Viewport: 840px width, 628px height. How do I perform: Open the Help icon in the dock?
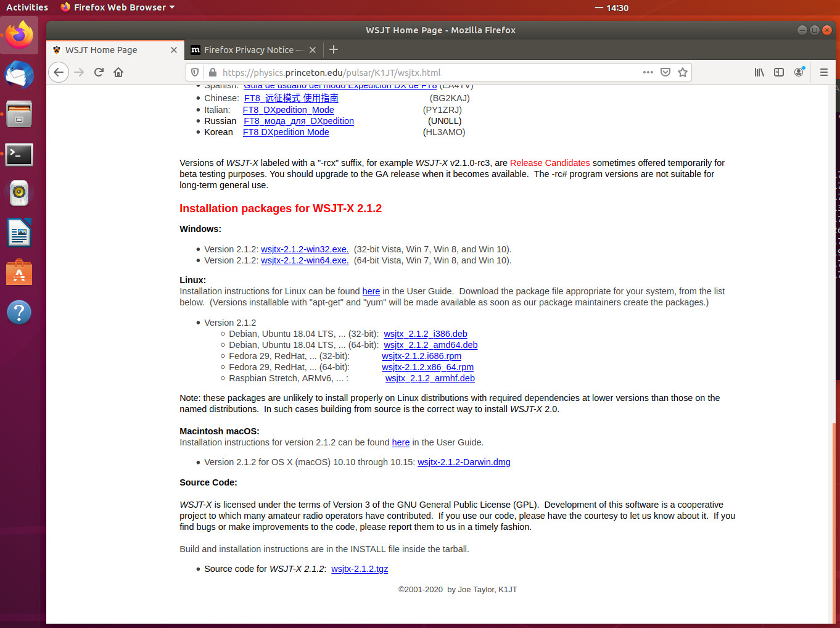click(x=19, y=312)
